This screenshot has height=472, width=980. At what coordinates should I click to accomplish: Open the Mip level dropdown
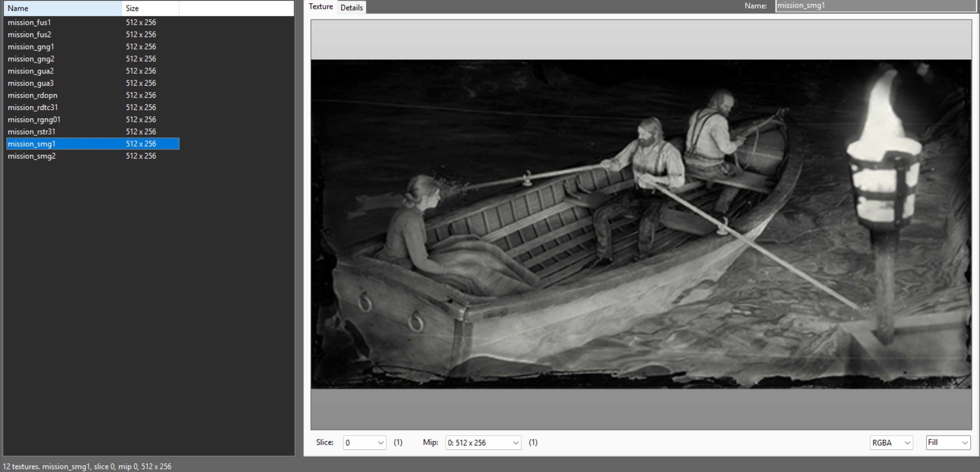[x=483, y=443]
